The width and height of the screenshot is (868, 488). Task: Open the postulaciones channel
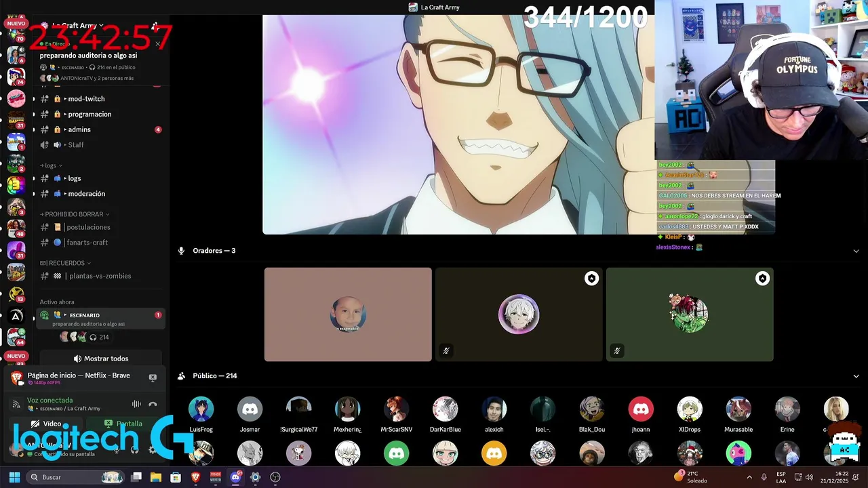tap(100, 227)
